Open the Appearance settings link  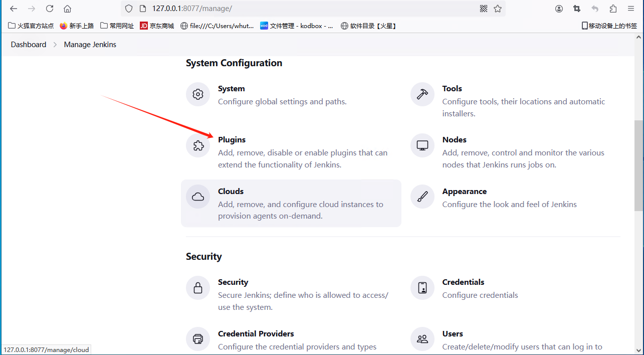coord(464,192)
